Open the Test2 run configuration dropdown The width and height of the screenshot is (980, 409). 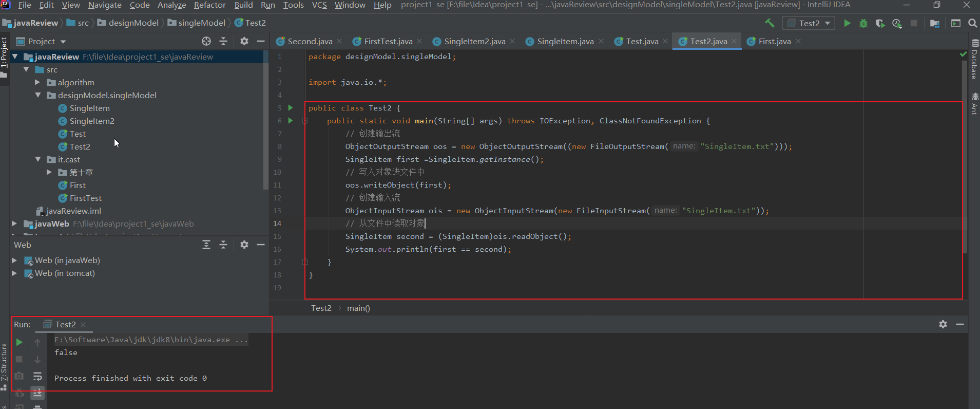pyautogui.click(x=809, y=23)
